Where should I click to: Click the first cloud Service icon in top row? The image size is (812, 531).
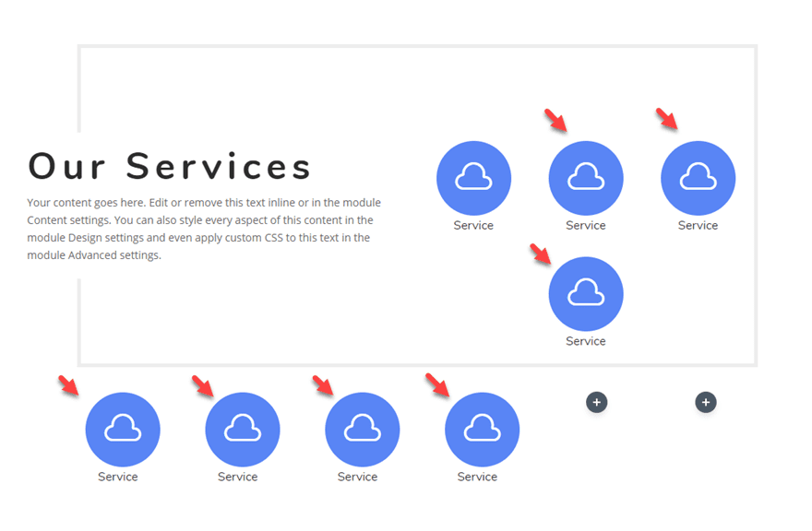tap(473, 177)
